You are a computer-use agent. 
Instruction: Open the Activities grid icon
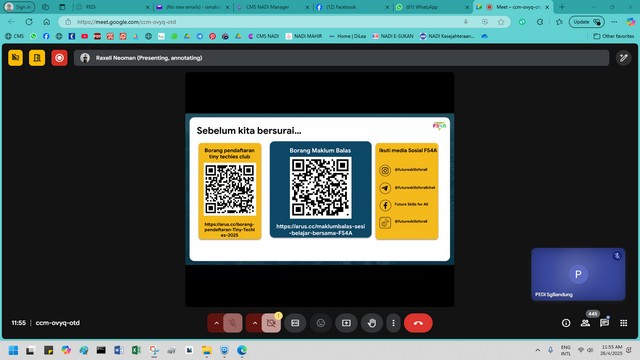(x=624, y=323)
